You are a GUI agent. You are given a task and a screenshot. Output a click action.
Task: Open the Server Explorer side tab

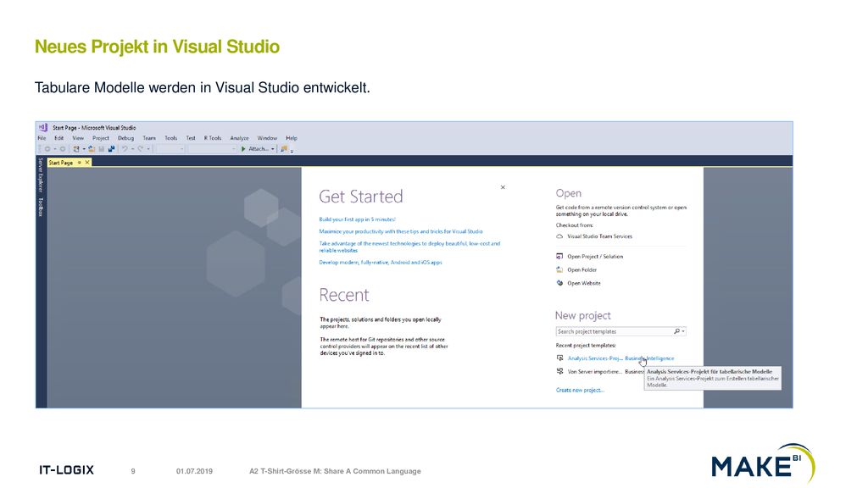click(41, 175)
